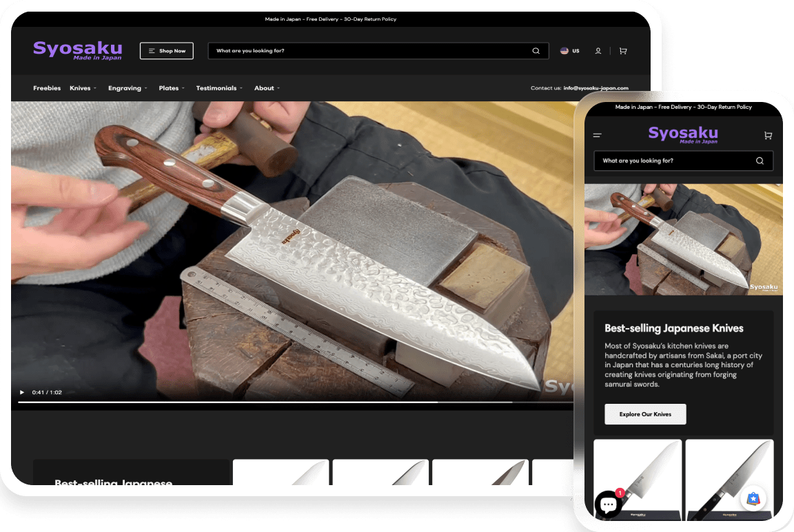Expand the Plates dropdown menu
Screen dimensions: 794x532
click(x=172, y=88)
